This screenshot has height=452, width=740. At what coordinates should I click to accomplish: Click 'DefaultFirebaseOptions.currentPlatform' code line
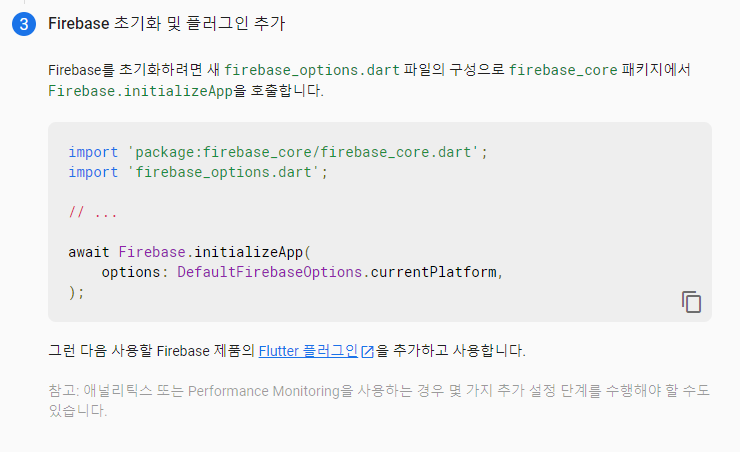pyautogui.click(x=302, y=272)
